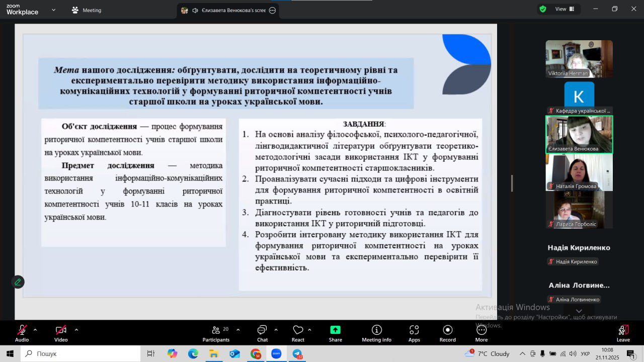Click the annotation pencil icon
The width and height of the screenshot is (644, 362).
18,282
